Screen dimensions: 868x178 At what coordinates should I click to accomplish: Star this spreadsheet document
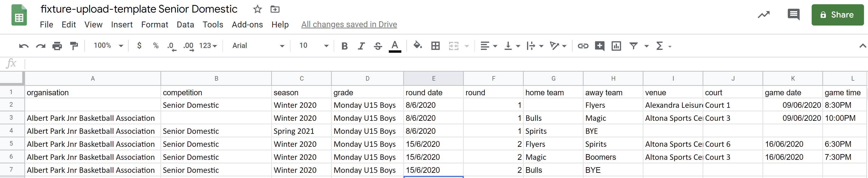click(x=257, y=9)
